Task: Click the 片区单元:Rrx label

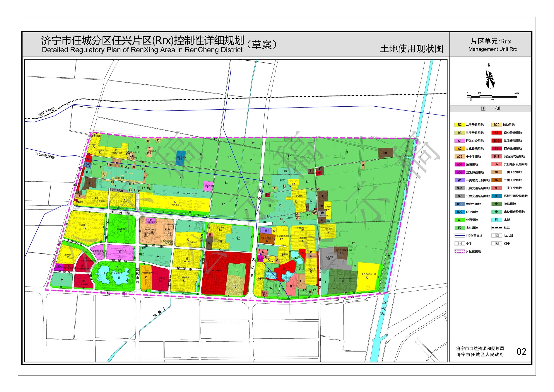Action: click(491, 42)
